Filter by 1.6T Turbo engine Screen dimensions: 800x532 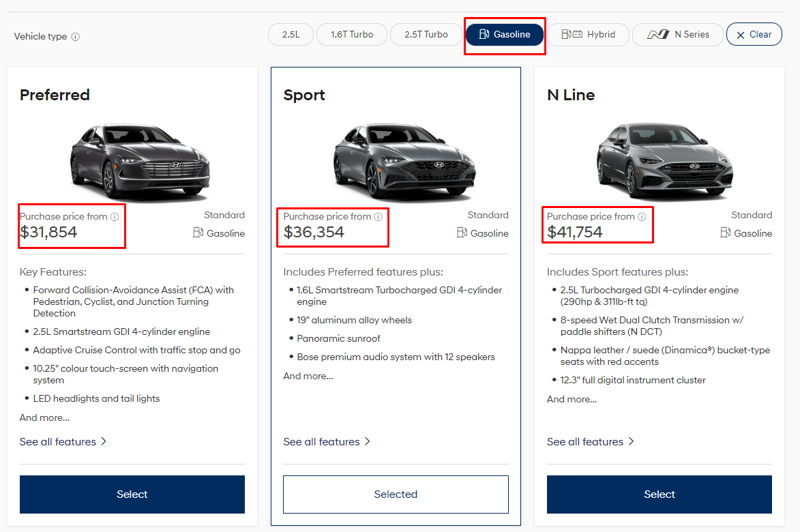pos(352,34)
